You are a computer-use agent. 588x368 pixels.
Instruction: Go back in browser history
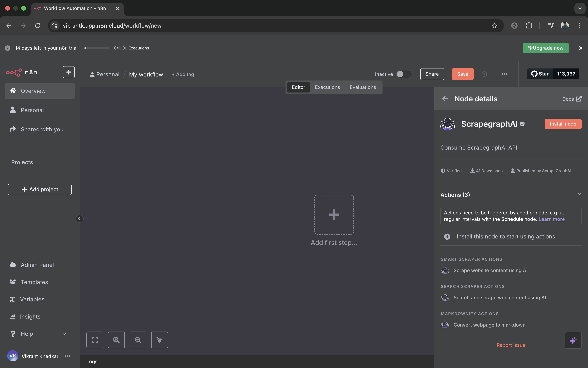click(9, 26)
